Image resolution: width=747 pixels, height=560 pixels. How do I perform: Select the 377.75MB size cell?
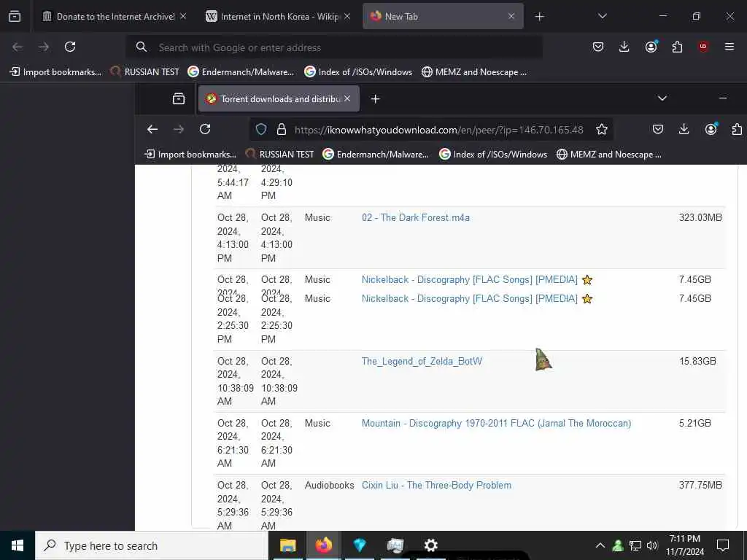pyautogui.click(x=700, y=485)
